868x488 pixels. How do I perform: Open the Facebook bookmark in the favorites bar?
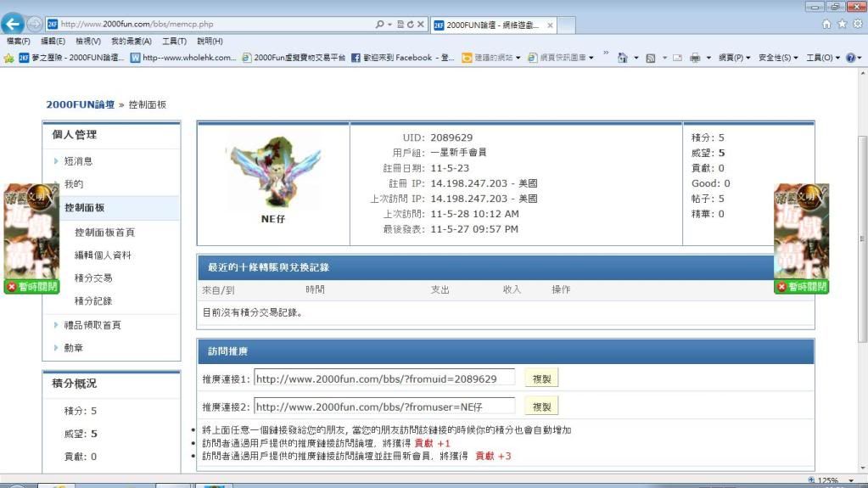[x=402, y=58]
